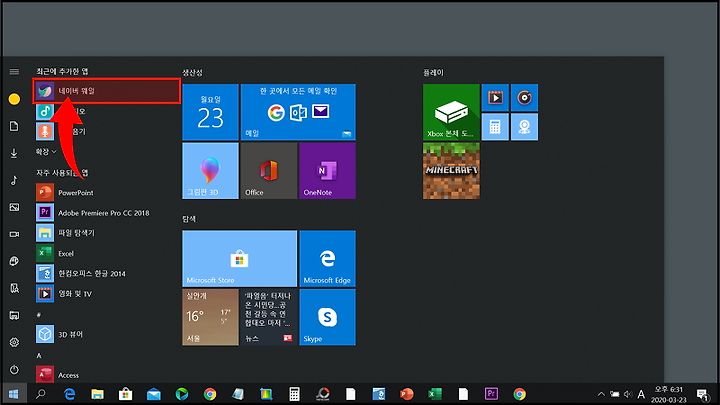Launch Access from the A section
The width and height of the screenshot is (720, 405).
pyautogui.click(x=107, y=375)
